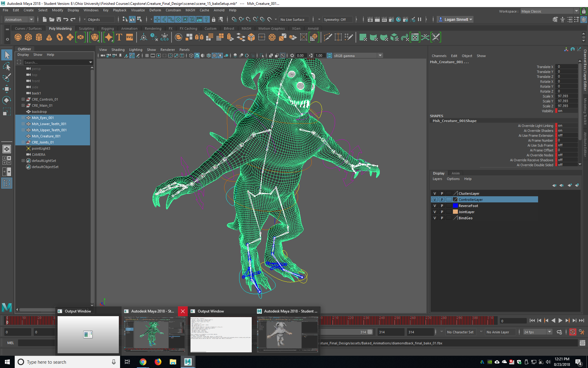Create a polygon sphere from the shelf
Viewport: 588px width, 368px height.
click(18, 37)
